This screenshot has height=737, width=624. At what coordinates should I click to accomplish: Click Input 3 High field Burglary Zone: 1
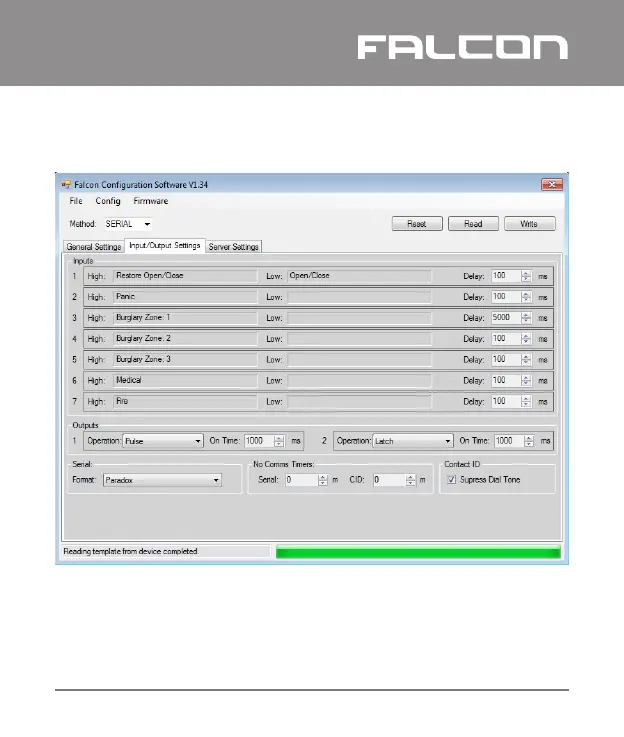pyautogui.click(x=185, y=318)
